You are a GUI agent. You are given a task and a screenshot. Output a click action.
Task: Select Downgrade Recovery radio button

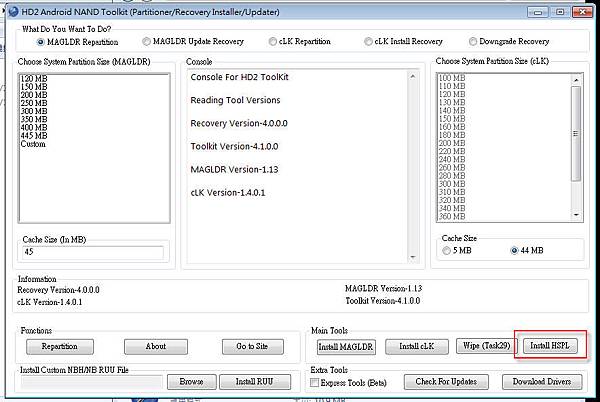[x=509, y=41]
